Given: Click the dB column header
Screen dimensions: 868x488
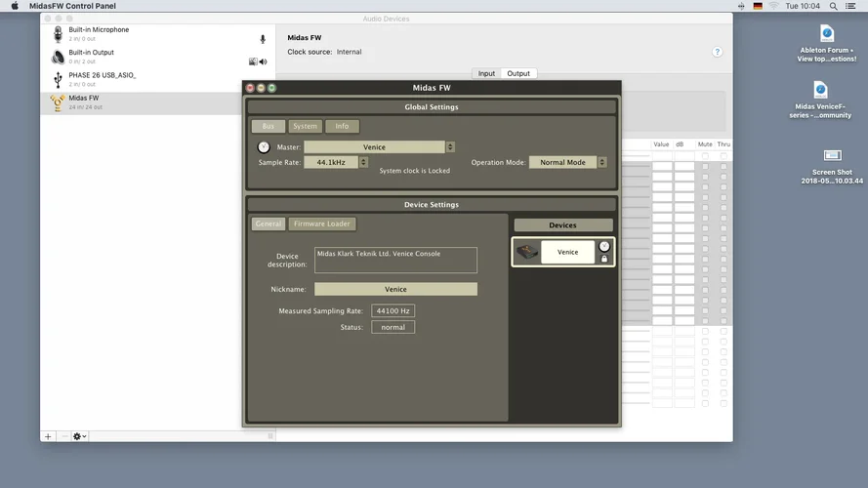Looking at the screenshot, I should [x=680, y=144].
